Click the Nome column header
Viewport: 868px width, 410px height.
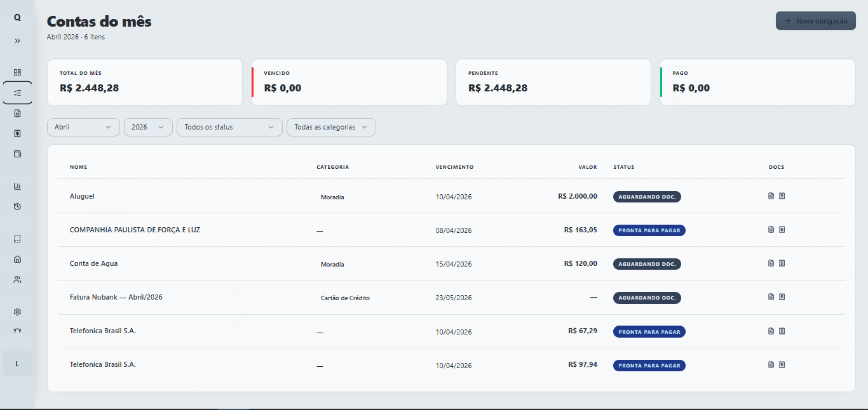click(x=78, y=168)
